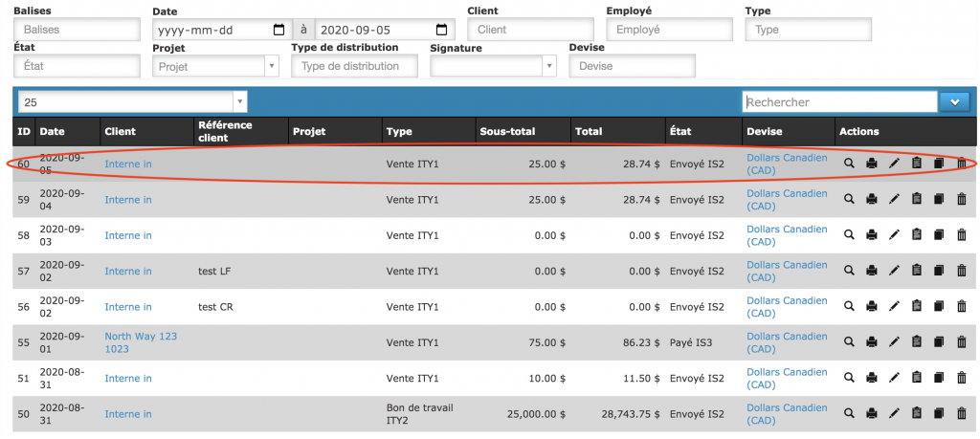Screen dimensions: 980x439
Task: Open the end date 2020-09-05 calendar picker
Action: 441,30
